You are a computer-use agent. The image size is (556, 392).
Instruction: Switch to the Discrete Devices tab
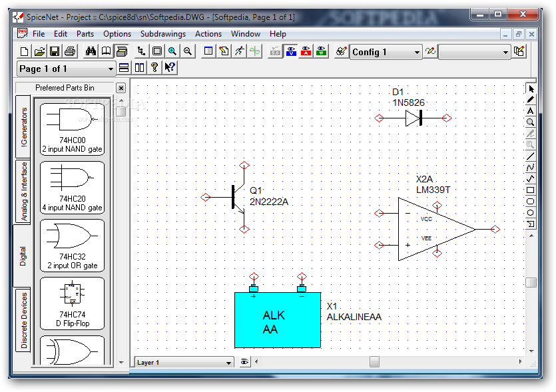click(23, 320)
